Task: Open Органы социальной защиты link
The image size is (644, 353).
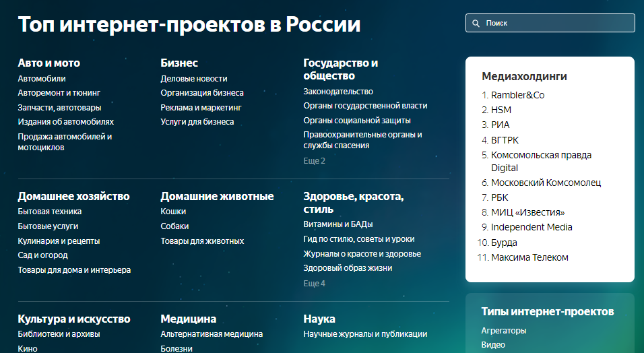Action: (x=356, y=121)
